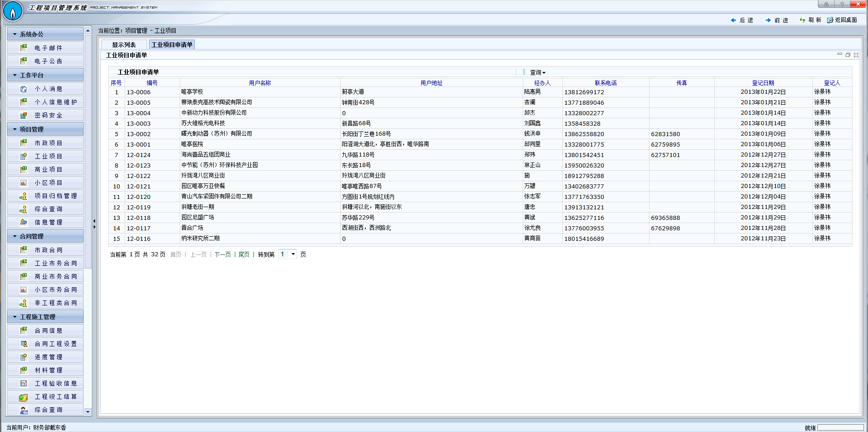Viewport: 868px width, 432px height.
Task: Click the 刷新 refresh button
Action: click(810, 20)
